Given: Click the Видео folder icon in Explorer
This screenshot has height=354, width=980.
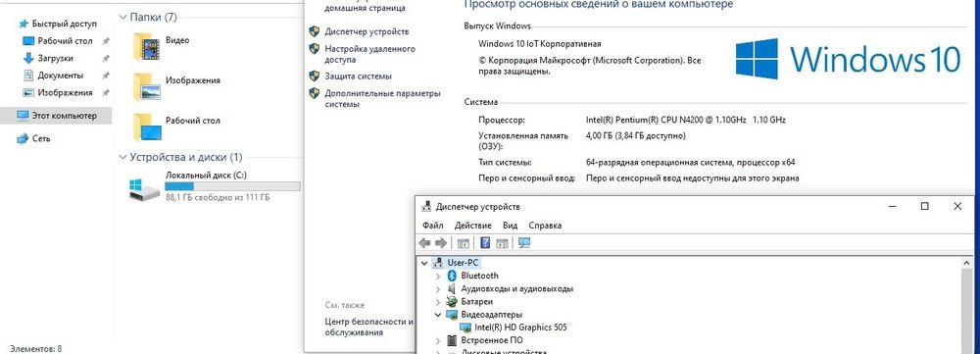Looking at the screenshot, I should (148, 47).
